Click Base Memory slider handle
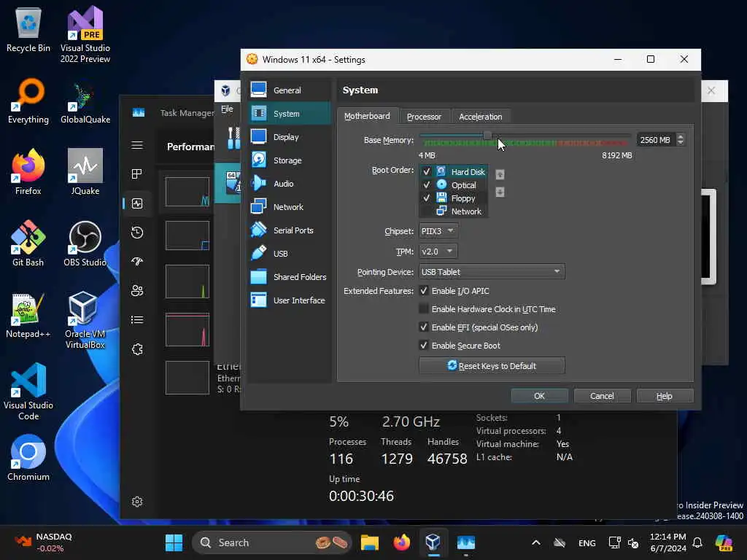 487,136
